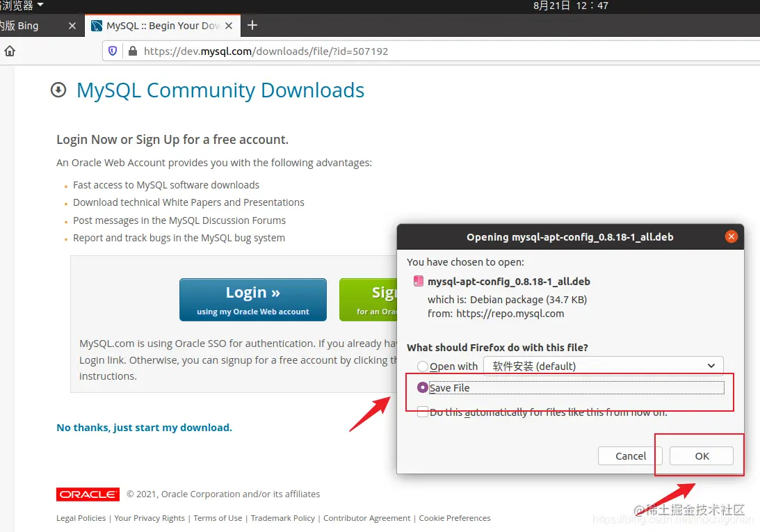
Task: Click the download circle icon beside heading
Action: coord(58,90)
